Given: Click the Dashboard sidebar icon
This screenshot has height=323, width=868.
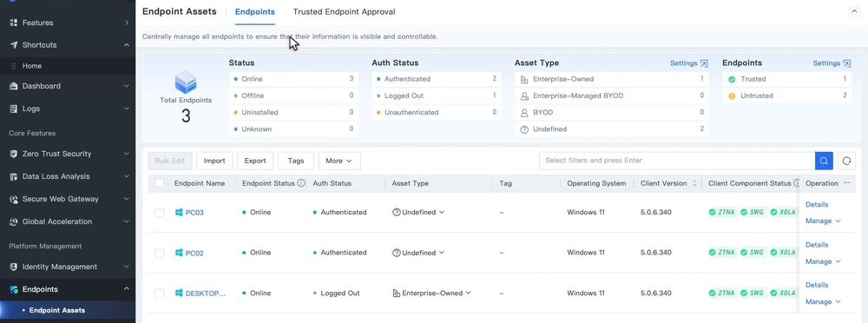Looking at the screenshot, I should tap(14, 86).
